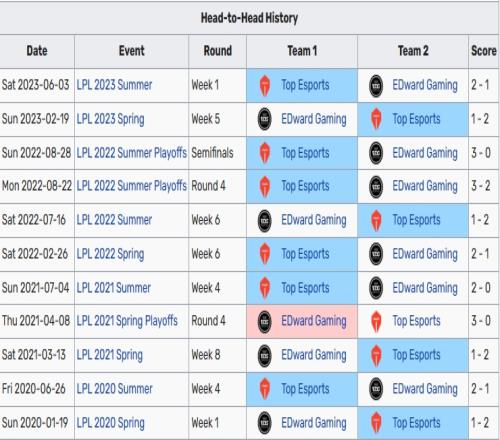Open the LPL 2021 Summer event link

click(x=114, y=288)
